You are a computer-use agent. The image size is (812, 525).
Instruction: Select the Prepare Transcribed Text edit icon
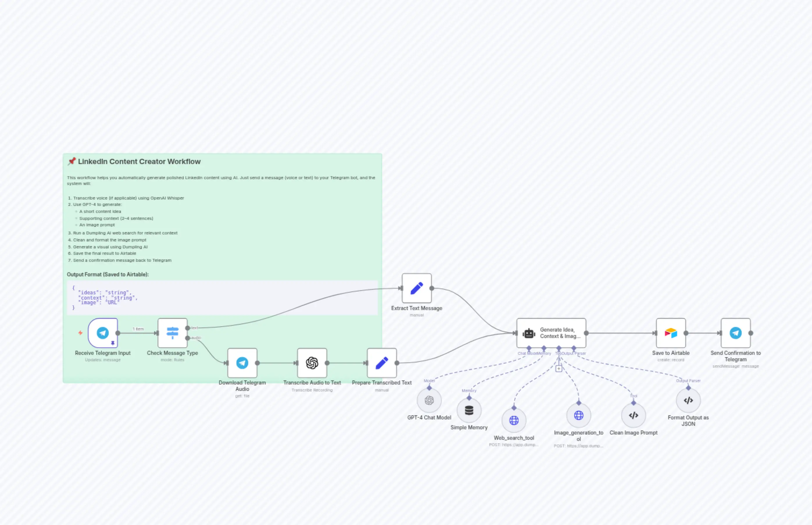[x=382, y=363]
